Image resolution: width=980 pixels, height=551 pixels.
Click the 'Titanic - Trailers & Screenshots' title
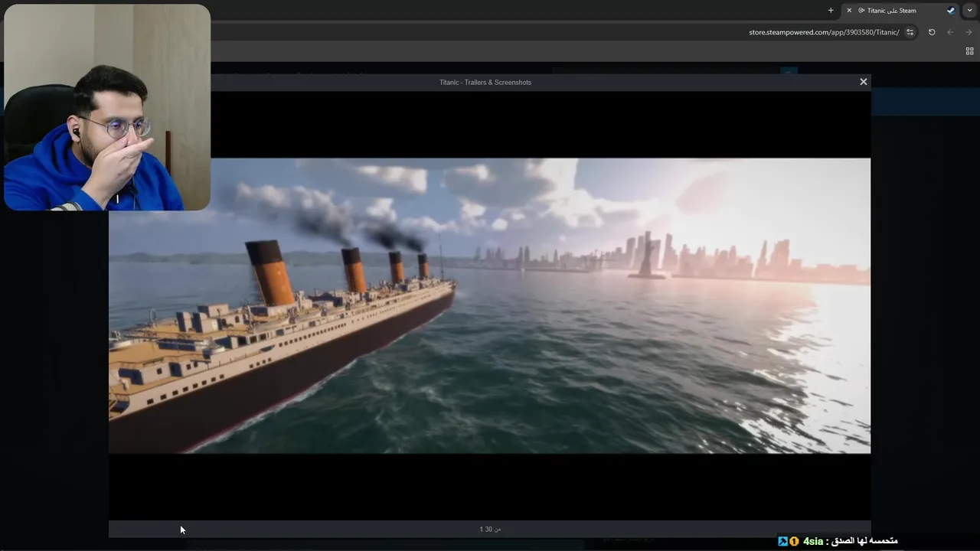485,82
